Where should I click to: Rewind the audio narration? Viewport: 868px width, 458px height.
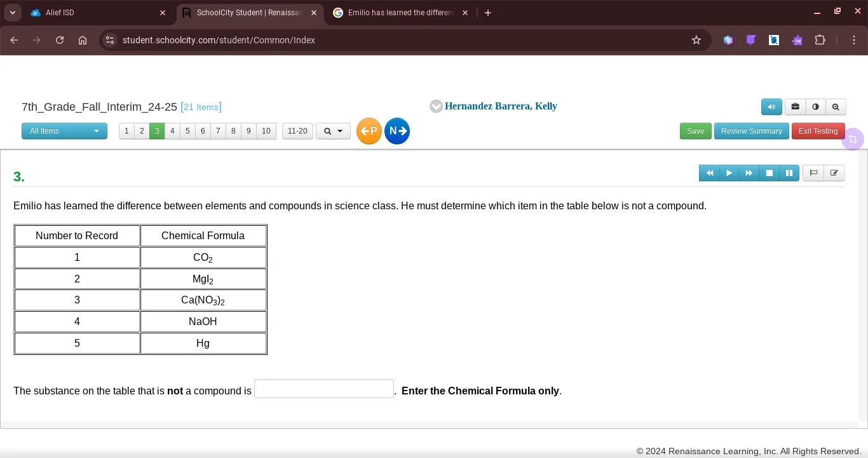tap(709, 173)
